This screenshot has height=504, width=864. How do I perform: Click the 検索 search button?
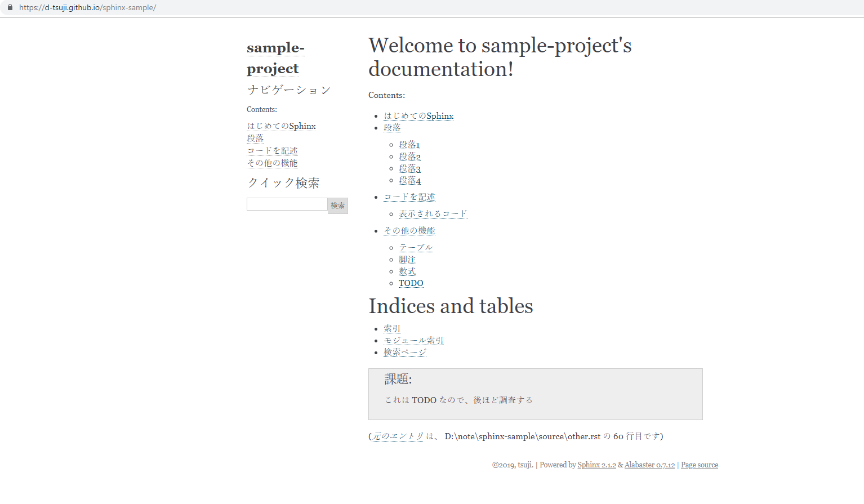click(337, 205)
